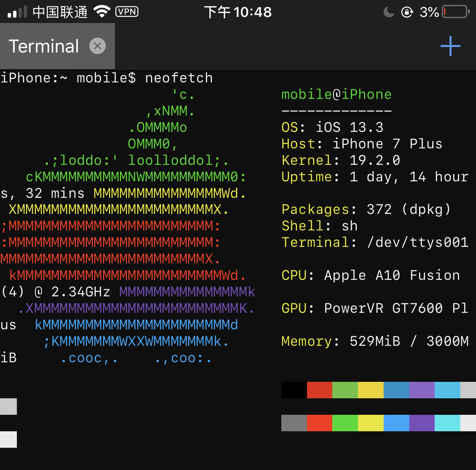The width and height of the screenshot is (476, 470).
Task: Click the Uptime line
Action: pyautogui.click(x=375, y=177)
